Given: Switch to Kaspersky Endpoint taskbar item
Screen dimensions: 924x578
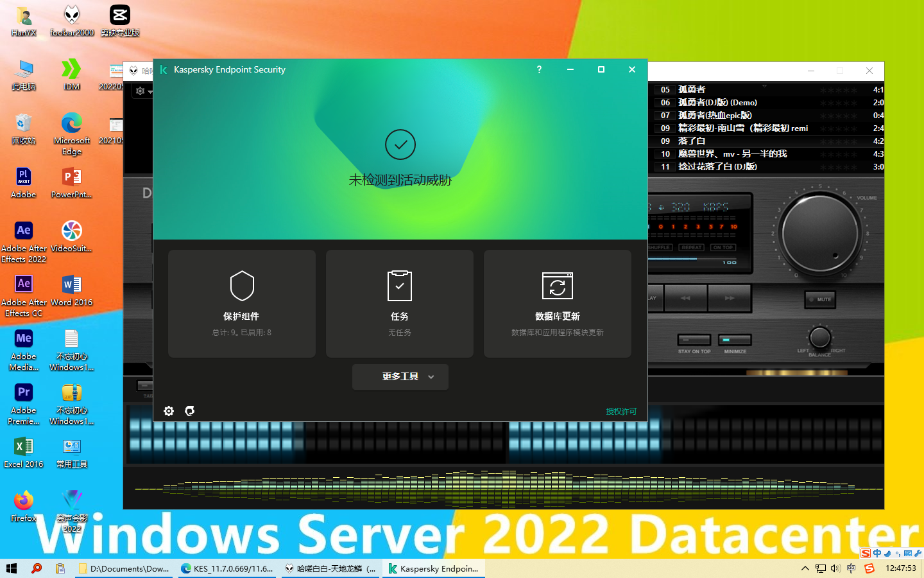Looking at the screenshot, I should point(434,568).
